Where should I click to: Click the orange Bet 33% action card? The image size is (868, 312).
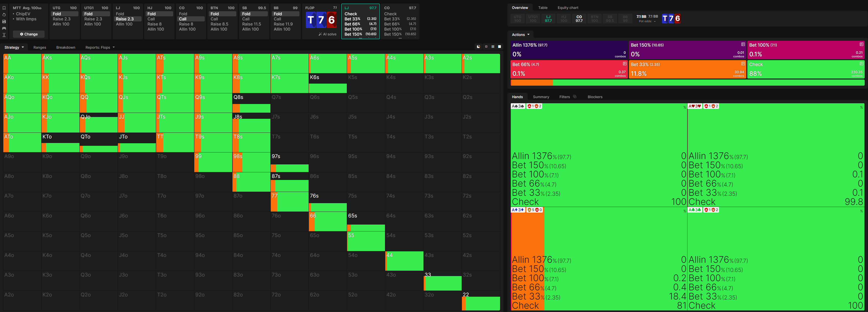tap(687, 69)
